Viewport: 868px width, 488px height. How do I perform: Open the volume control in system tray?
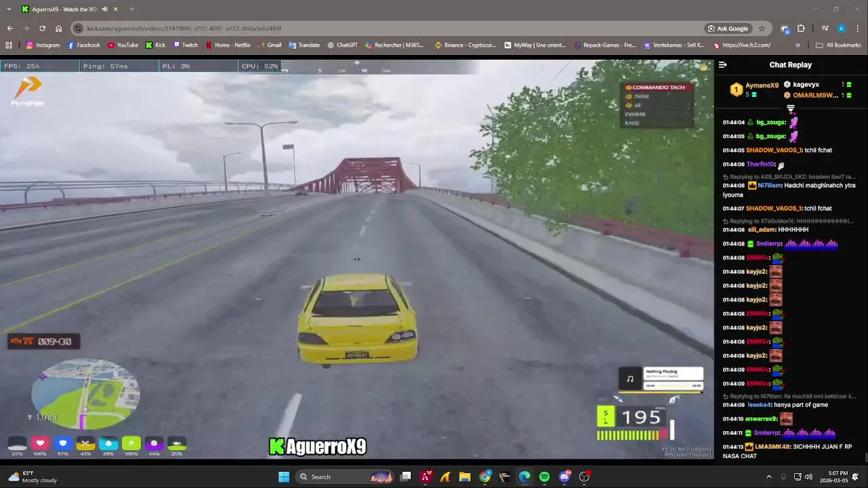(x=808, y=476)
